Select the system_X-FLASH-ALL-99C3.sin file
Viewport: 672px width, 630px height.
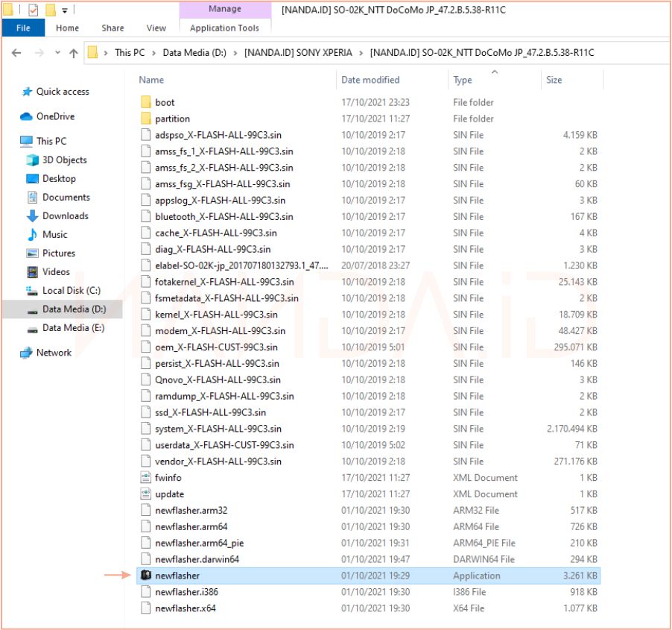click(x=218, y=429)
